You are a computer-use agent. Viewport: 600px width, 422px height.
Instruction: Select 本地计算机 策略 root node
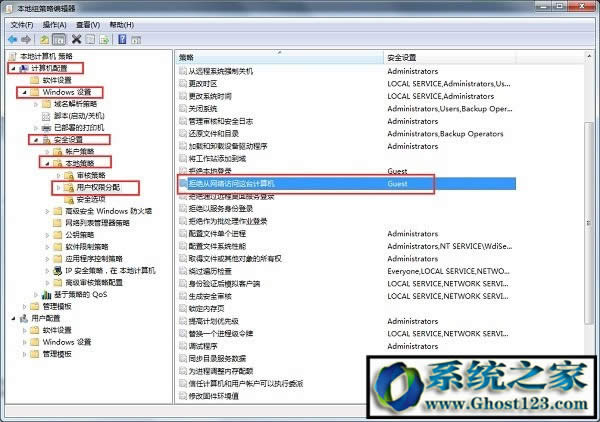[46, 56]
